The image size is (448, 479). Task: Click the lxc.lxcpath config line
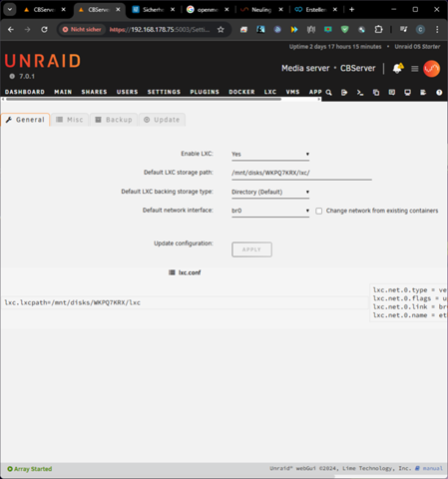[x=73, y=302]
